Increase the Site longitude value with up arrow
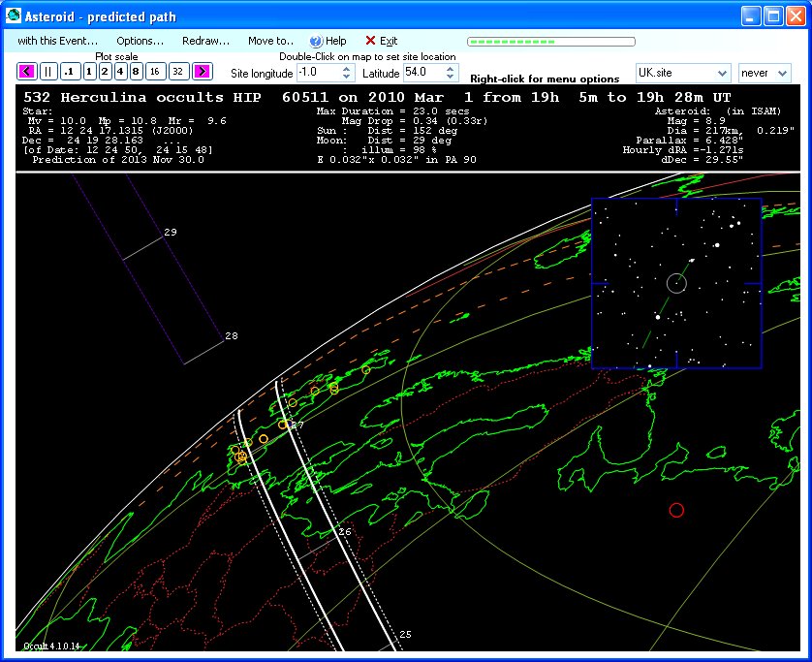This screenshot has height=662, width=812. point(348,69)
